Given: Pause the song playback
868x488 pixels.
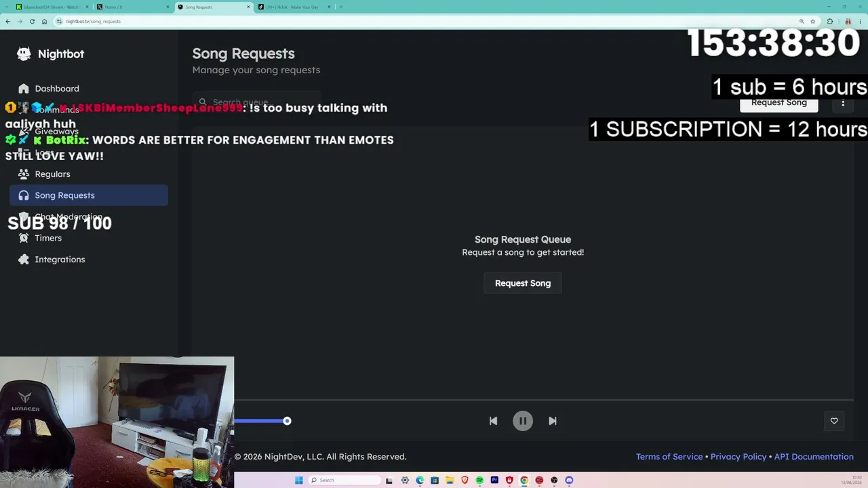Looking at the screenshot, I should tap(523, 421).
